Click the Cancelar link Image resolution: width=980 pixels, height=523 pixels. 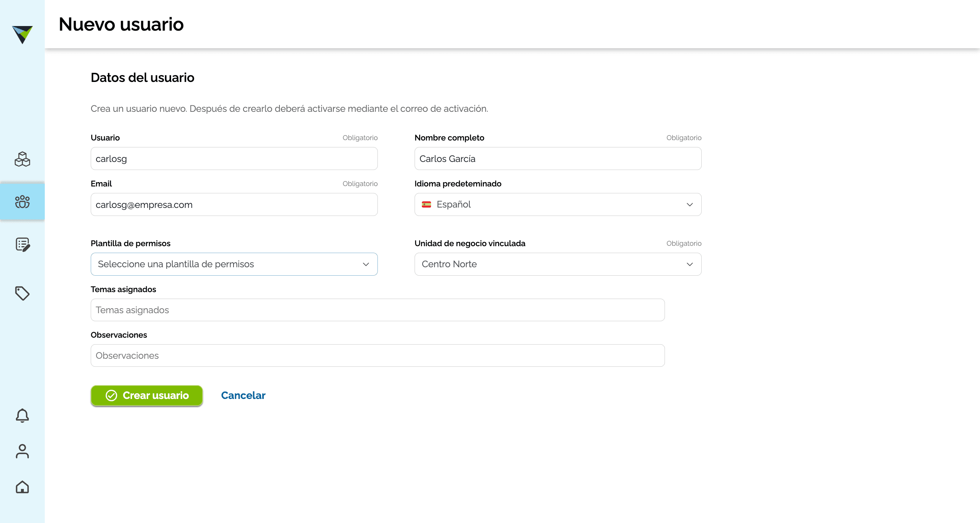pos(243,396)
